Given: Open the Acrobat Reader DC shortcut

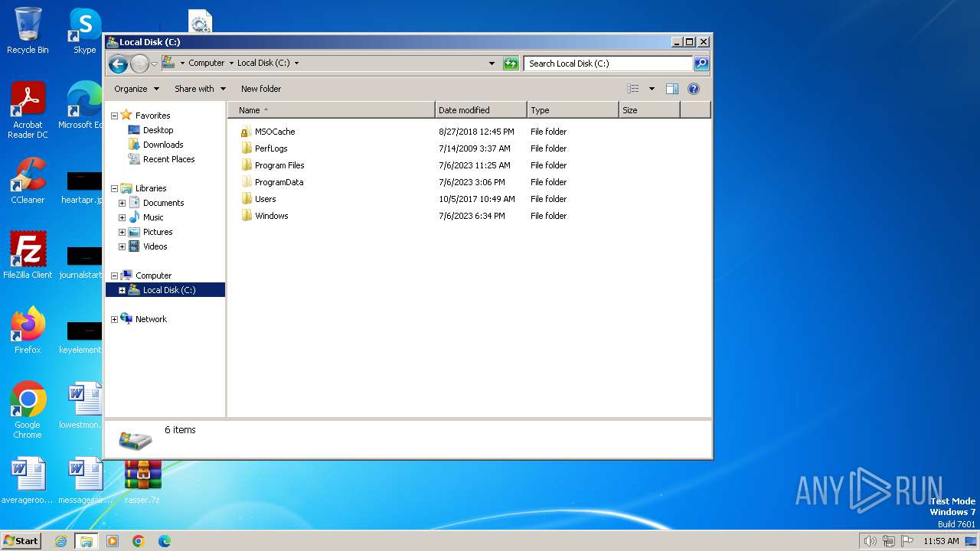Looking at the screenshot, I should [x=28, y=110].
